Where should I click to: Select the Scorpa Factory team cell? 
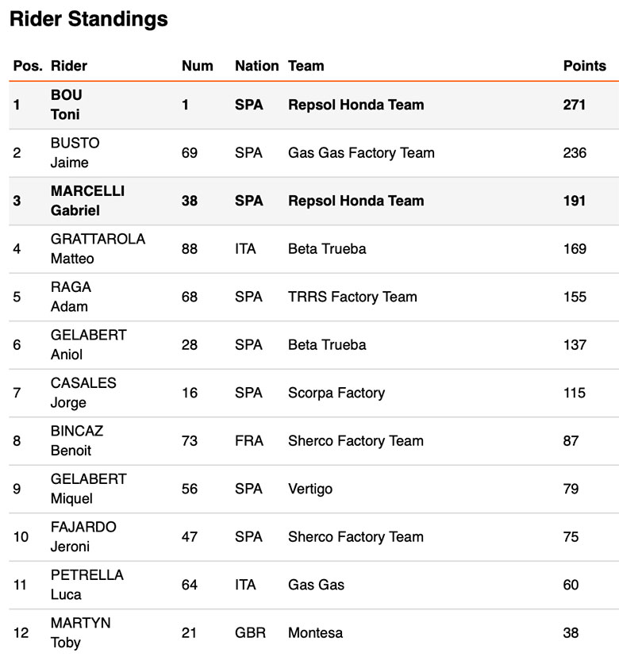click(336, 393)
